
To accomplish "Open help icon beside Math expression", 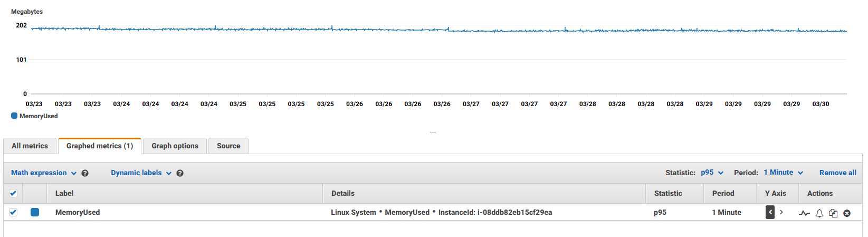I will (85, 173).
